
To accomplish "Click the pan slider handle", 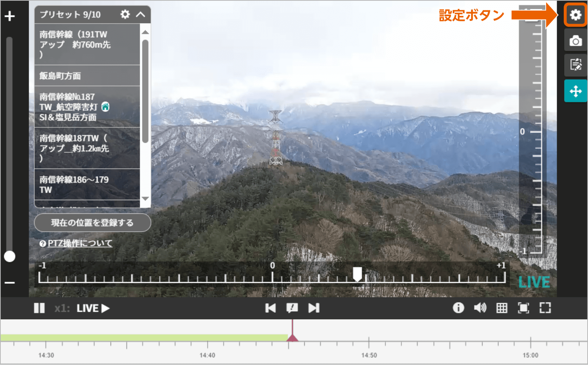I will click(x=357, y=274).
